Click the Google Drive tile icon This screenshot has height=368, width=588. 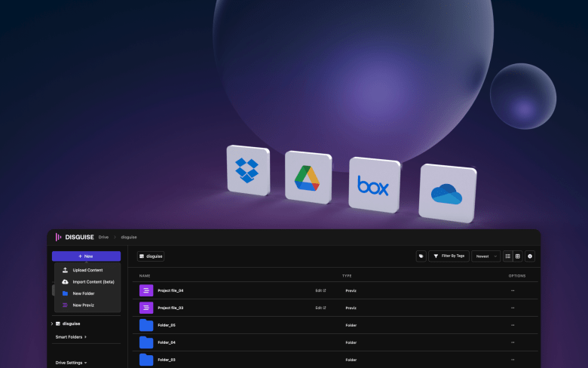tap(308, 177)
